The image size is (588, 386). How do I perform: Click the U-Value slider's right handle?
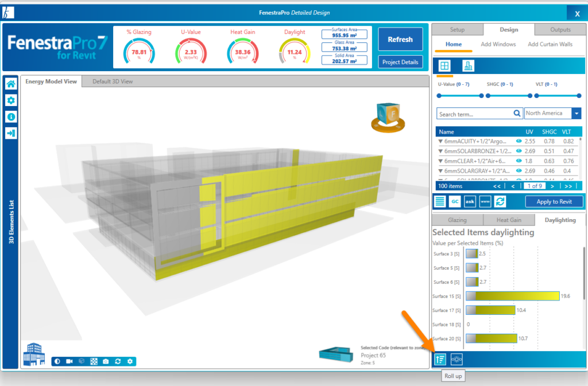(x=482, y=96)
